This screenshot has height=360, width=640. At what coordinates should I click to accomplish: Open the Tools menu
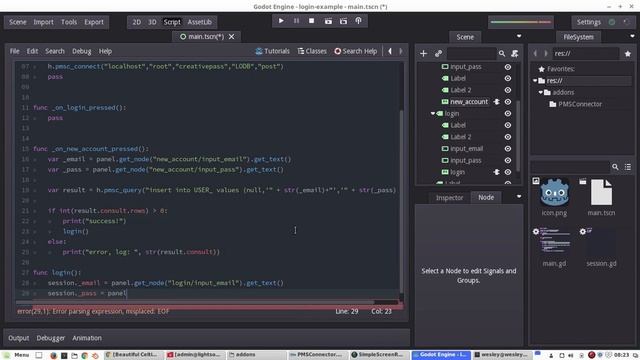click(69, 22)
